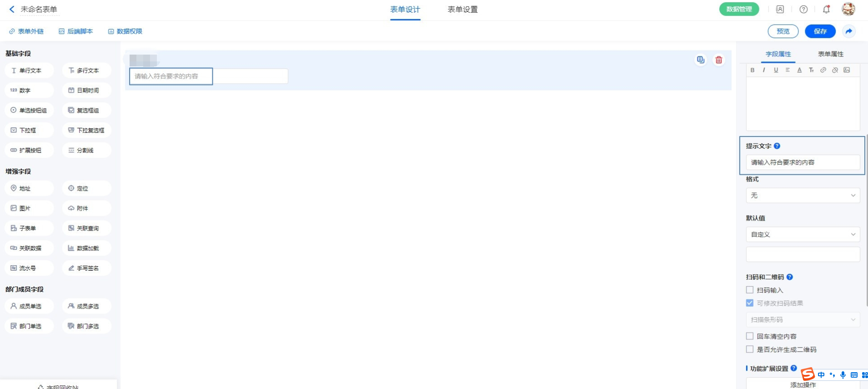The height and width of the screenshot is (389, 868).
Task: Enable the 扫码输入 checkbox
Action: [750, 290]
